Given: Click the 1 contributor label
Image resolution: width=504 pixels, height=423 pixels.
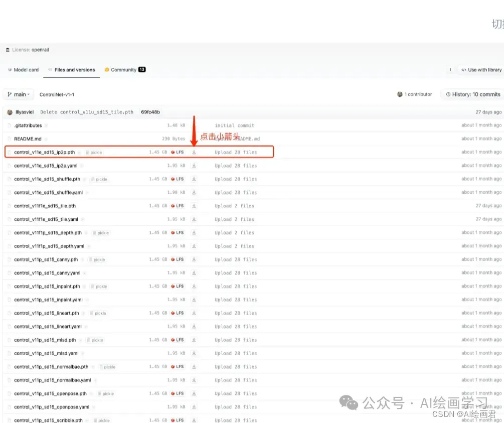Looking at the screenshot, I should (415, 94).
